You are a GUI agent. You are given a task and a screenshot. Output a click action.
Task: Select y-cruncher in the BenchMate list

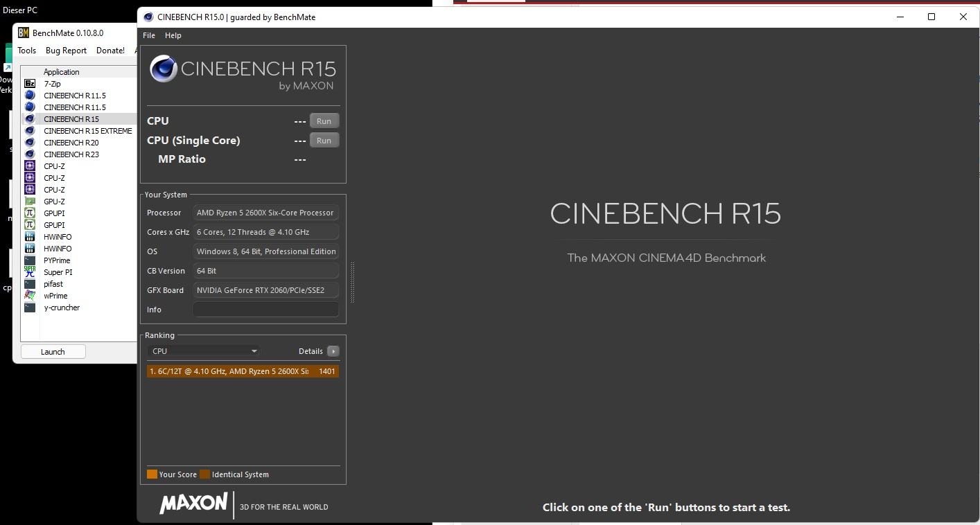[62, 308]
